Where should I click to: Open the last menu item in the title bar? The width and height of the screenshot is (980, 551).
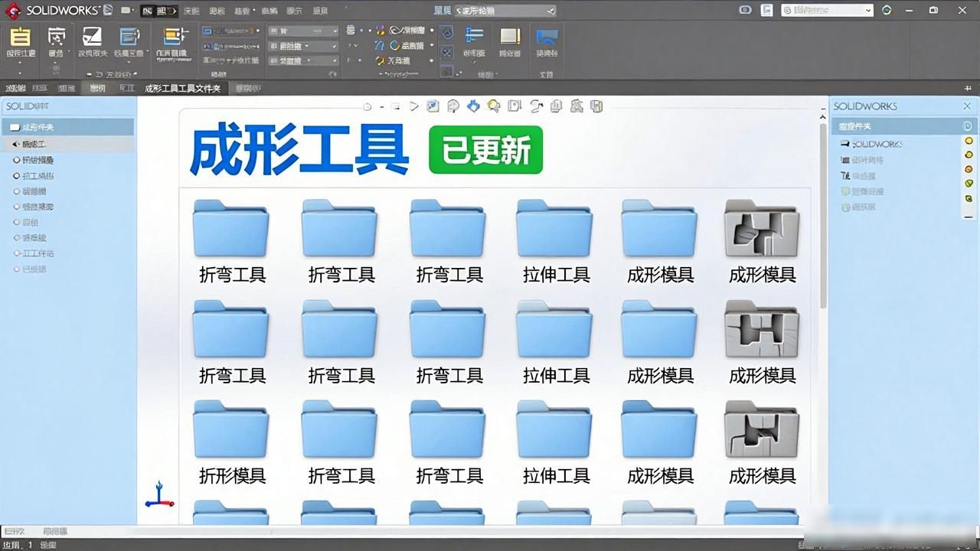point(320,11)
